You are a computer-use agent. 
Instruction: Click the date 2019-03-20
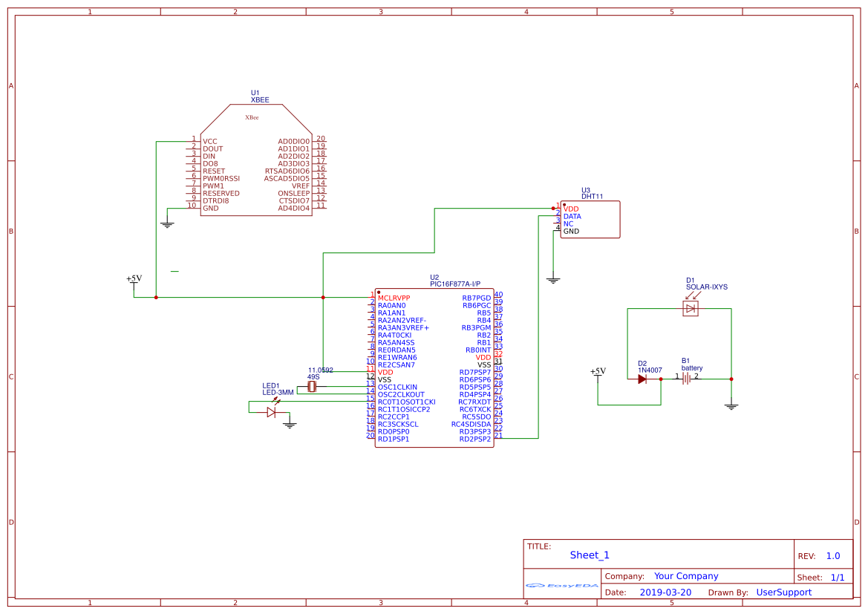point(665,592)
